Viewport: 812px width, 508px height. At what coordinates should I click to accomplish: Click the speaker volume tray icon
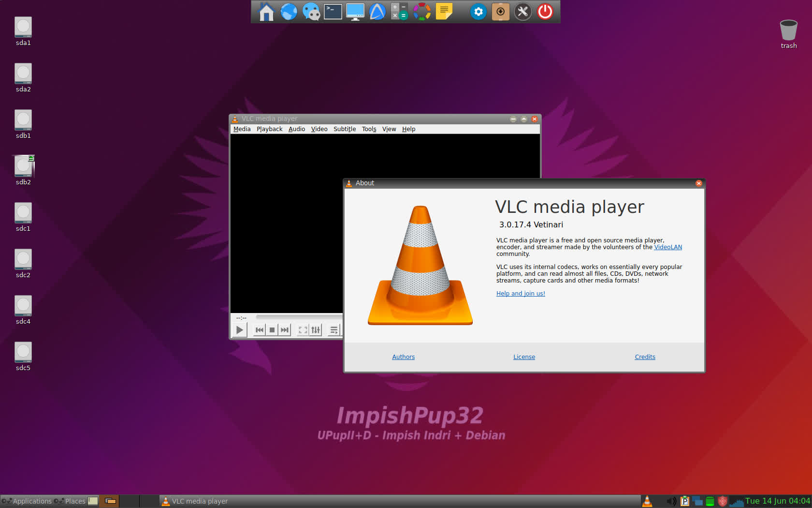671,501
